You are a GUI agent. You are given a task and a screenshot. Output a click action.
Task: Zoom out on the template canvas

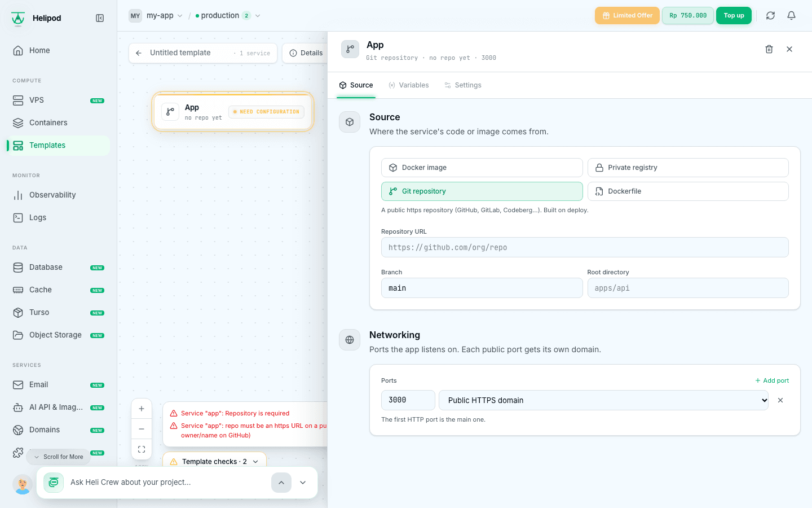[142, 429]
